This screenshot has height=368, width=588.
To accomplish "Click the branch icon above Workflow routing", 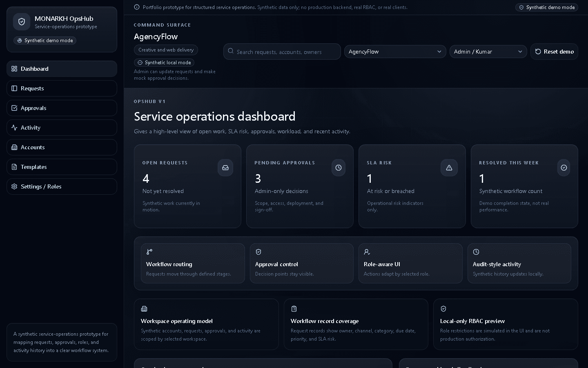I will (x=149, y=252).
